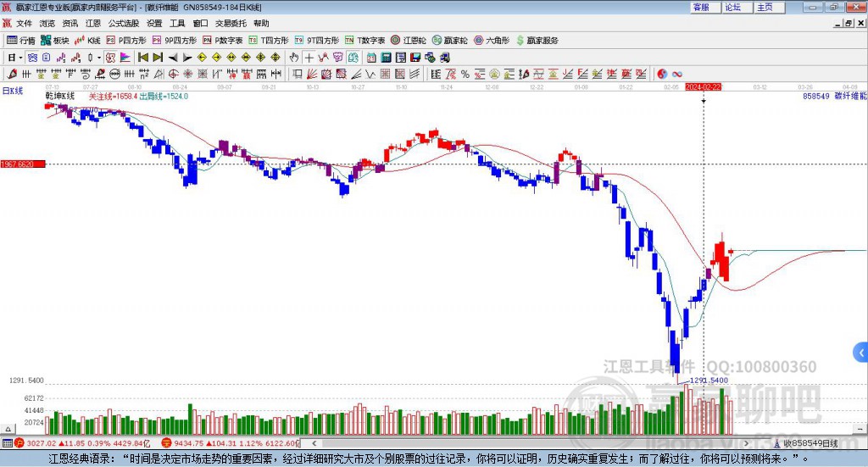This screenshot has width=868, height=467.
Task: Select the circular target drawing tool
Action: click(x=173, y=74)
